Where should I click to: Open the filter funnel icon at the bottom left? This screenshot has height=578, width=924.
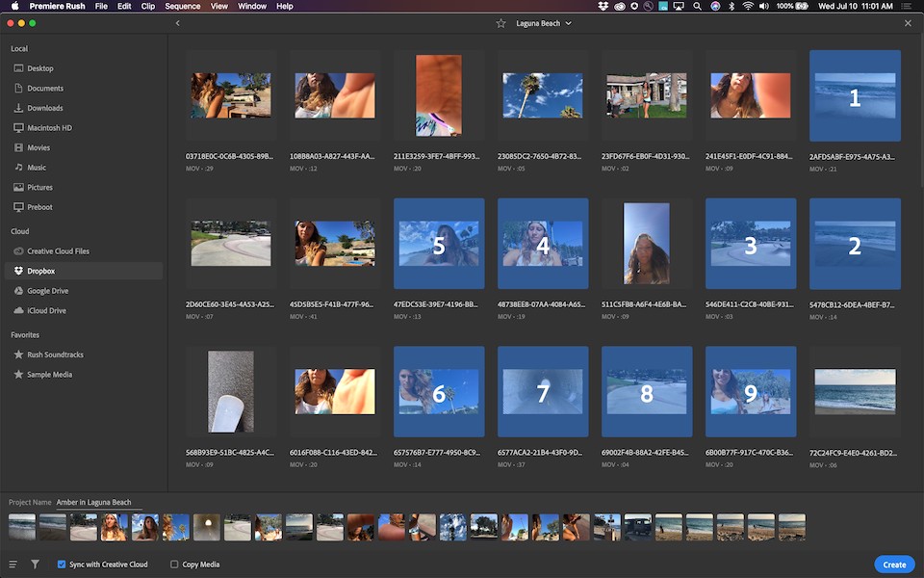pyautogui.click(x=36, y=565)
